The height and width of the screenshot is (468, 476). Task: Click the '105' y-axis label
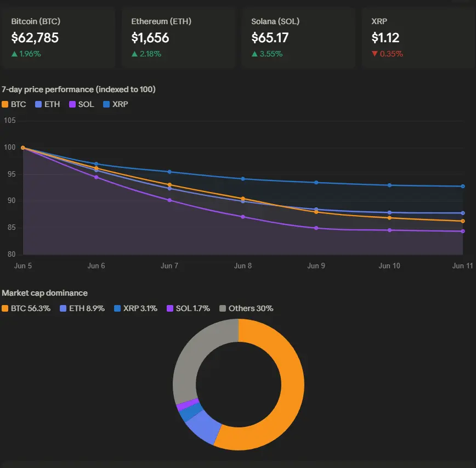10,121
